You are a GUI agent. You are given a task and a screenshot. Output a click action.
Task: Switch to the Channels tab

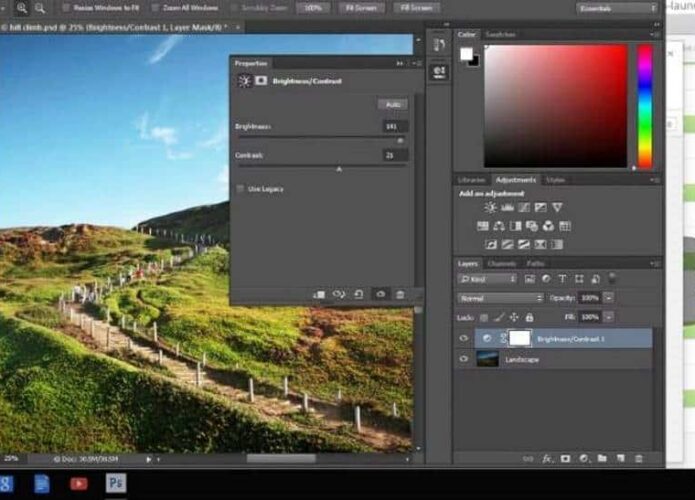(502, 264)
